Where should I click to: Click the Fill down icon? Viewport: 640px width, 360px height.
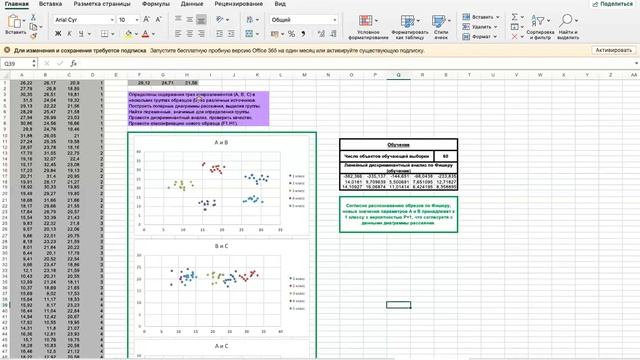click(x=515, y=27)
